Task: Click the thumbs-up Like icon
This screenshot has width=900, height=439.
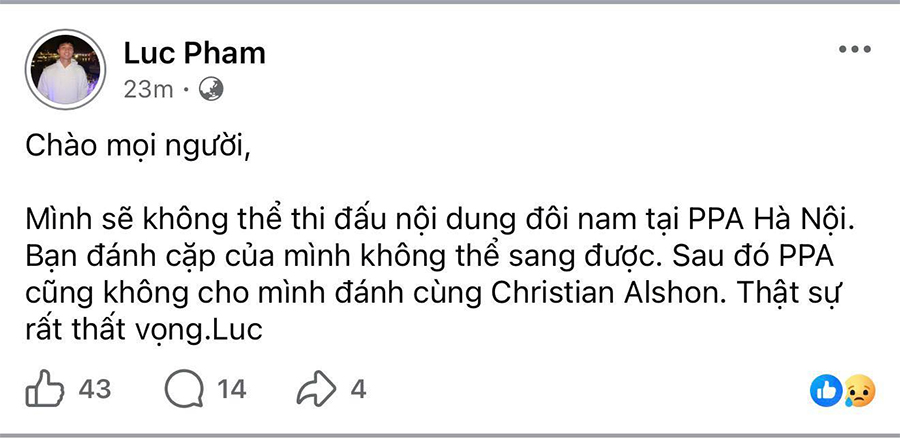Action: click(43, 388)
